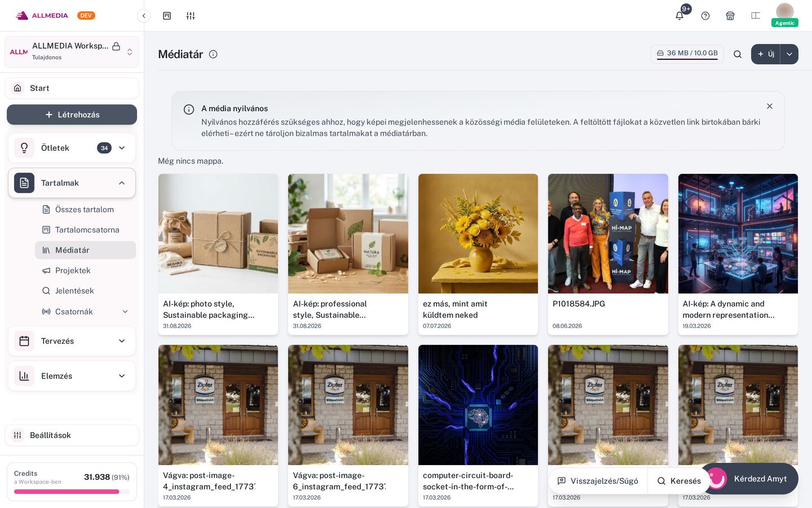Image resolution: width=812 pixels, height=508 pixels.
Task: Open the dropdown arrow beside Új button
Action: coord(789,54)
